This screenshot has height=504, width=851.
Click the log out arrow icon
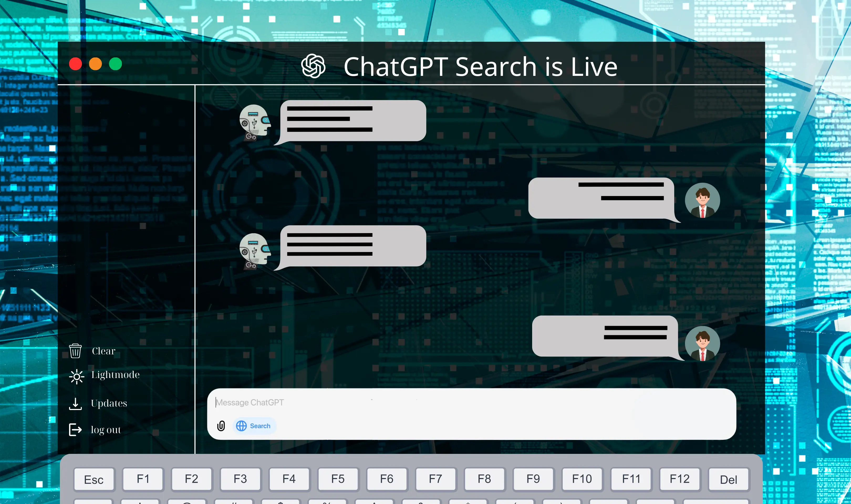coord(75,430)
